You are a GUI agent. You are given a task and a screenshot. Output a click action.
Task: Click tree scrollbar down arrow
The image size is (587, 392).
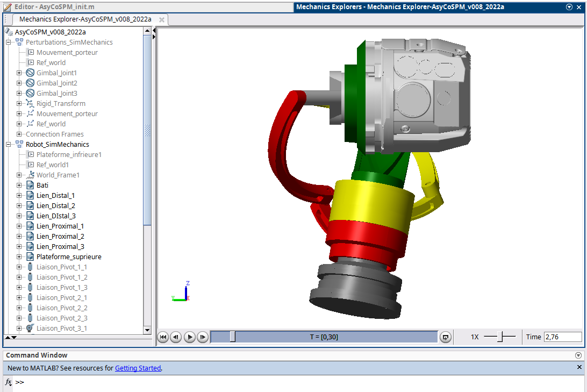pos(147,330)
